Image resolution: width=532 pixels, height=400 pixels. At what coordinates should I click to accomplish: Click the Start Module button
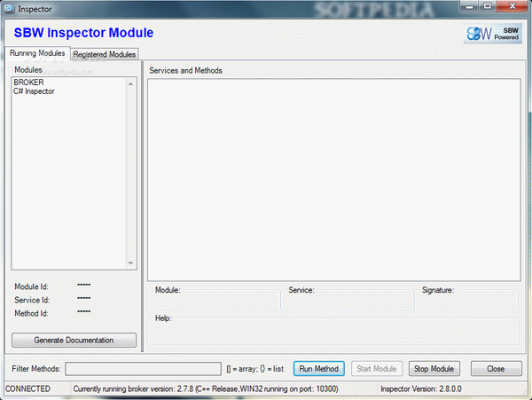377,369
